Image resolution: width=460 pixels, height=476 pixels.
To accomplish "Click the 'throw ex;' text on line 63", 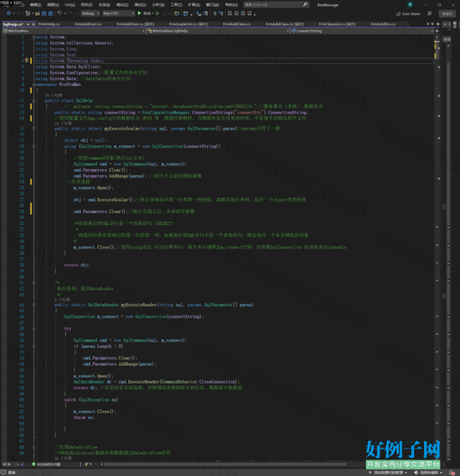I will [x=84, y=417].
